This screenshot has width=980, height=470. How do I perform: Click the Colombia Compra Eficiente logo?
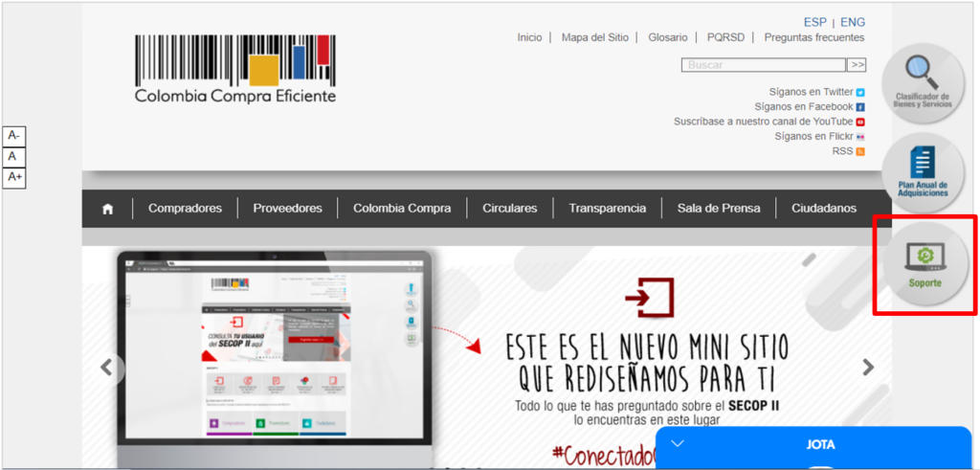click(235, 69)
